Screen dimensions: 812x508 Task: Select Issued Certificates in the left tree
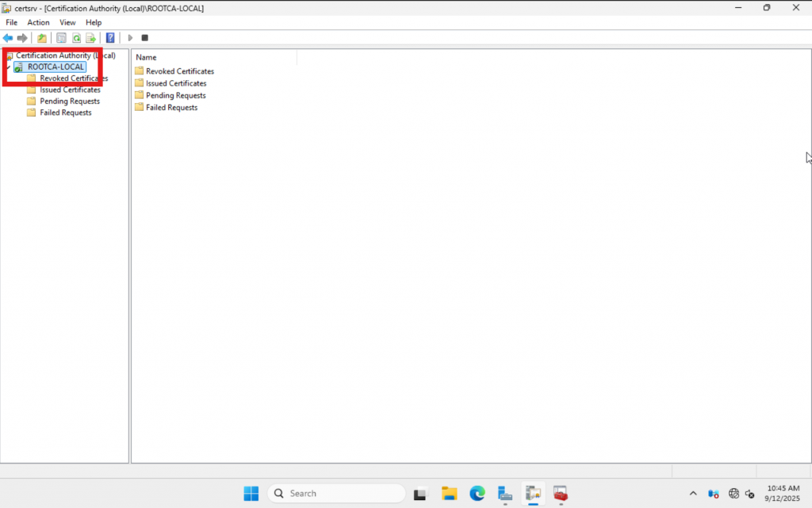point(70,90)
